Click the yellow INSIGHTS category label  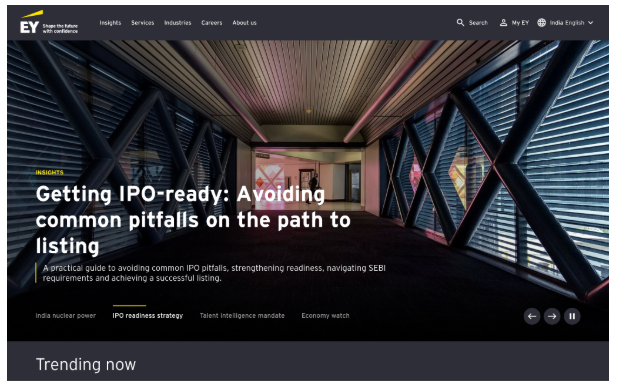(49, 173)
